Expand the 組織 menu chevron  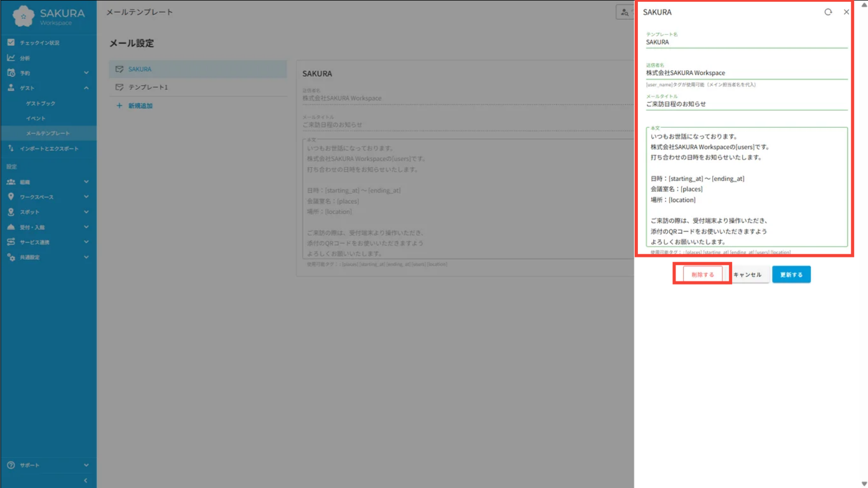[x=86, y=182]
